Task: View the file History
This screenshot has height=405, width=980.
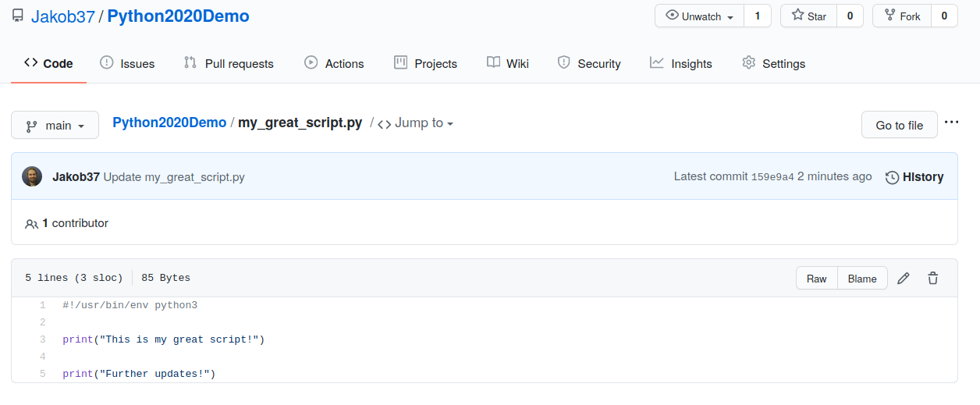Action: pyautogui.click(x=914, y=177)
